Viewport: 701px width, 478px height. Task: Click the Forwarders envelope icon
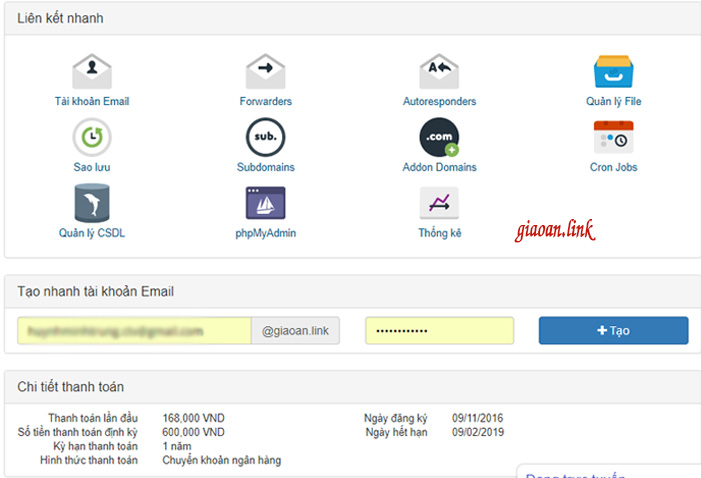pyautogui.click(x=265, y=72)
